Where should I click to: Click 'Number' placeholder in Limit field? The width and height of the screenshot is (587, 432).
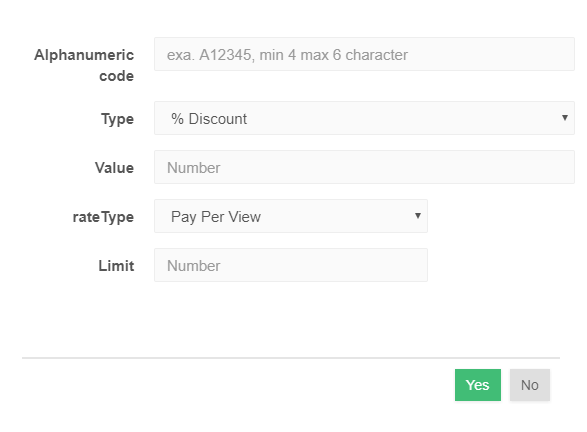pos(194,266)
